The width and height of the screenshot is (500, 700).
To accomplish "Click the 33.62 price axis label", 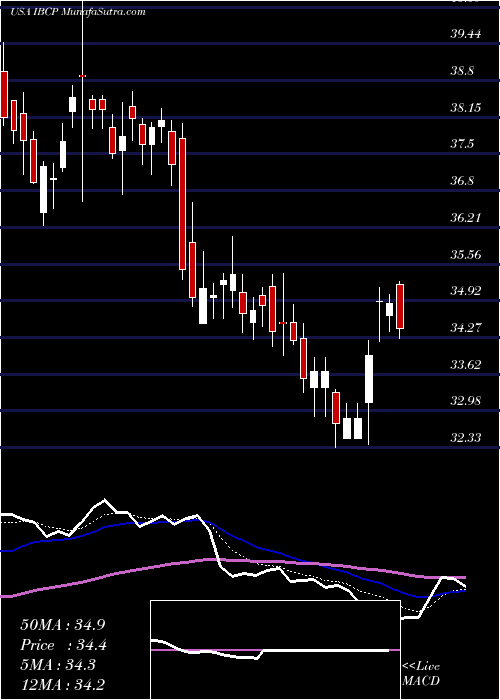I will pyautogui.click(x=466, y=365).
